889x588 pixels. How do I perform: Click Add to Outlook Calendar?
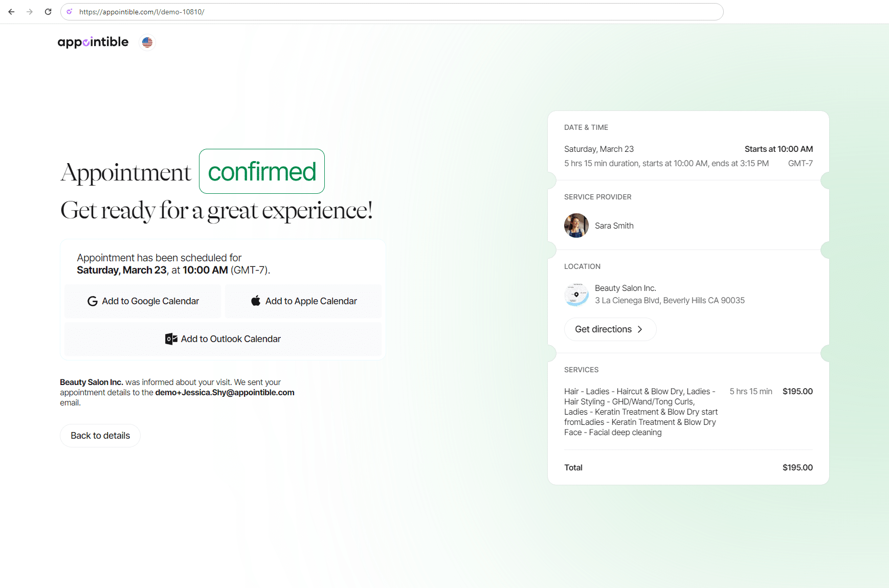223,338
